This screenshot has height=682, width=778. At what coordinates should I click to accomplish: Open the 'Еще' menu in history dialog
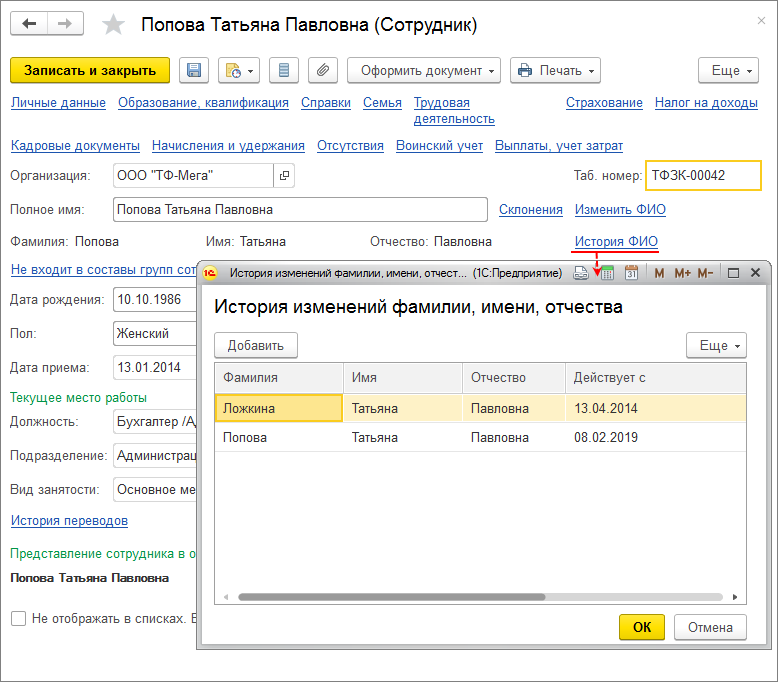click(x=716, y=345)
